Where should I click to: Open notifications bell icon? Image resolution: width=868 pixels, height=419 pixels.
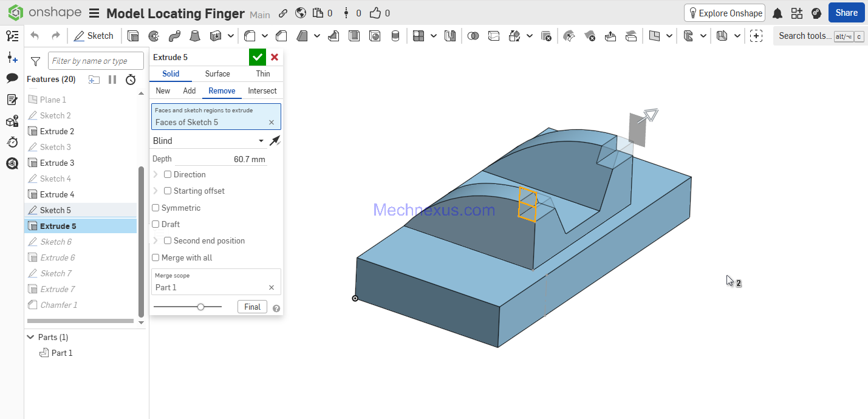[x=777, y=13]
